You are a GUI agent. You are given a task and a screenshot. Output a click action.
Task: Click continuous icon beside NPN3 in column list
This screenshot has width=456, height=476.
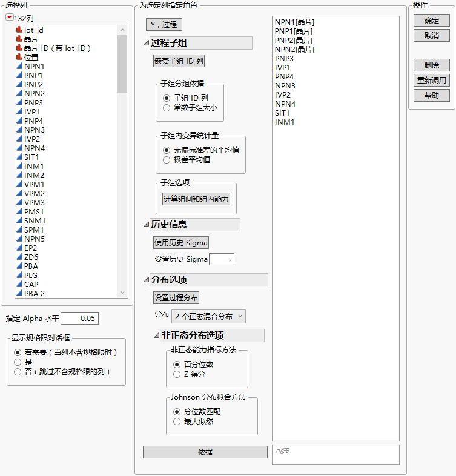pos(19,130)
